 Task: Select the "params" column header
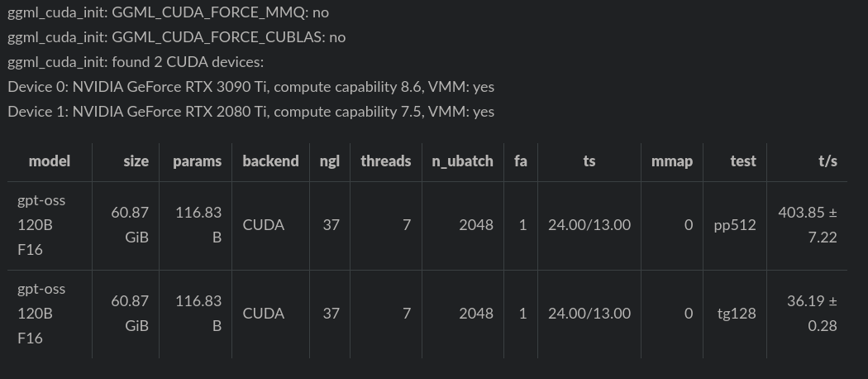pyautogui.click(x=197, y=161)
